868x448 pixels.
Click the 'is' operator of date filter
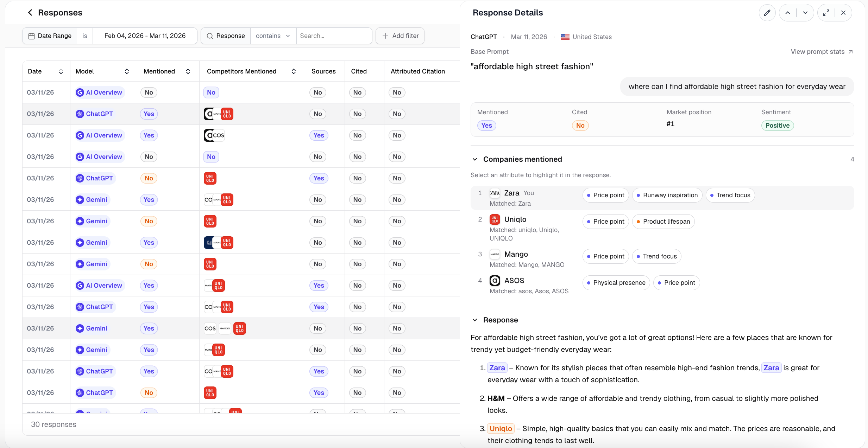tap(85, 36)
